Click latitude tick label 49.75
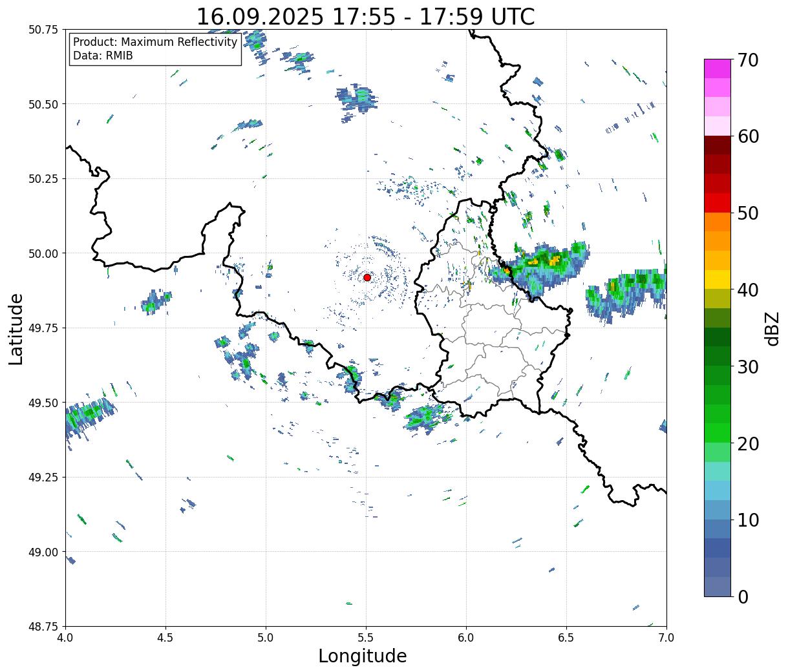 (x=43, y=328)
